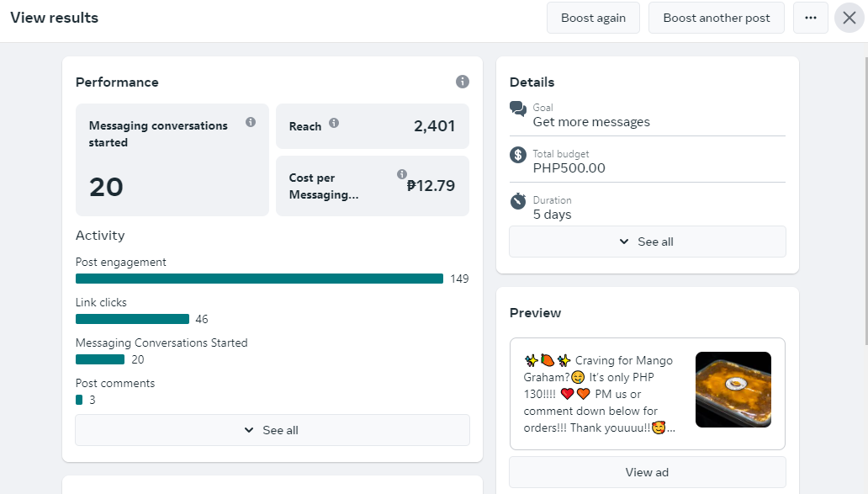Click the Post engagement progress bar
Image resolution: width=868 pixels, height=494 pixels.
[x=259, y=279]
